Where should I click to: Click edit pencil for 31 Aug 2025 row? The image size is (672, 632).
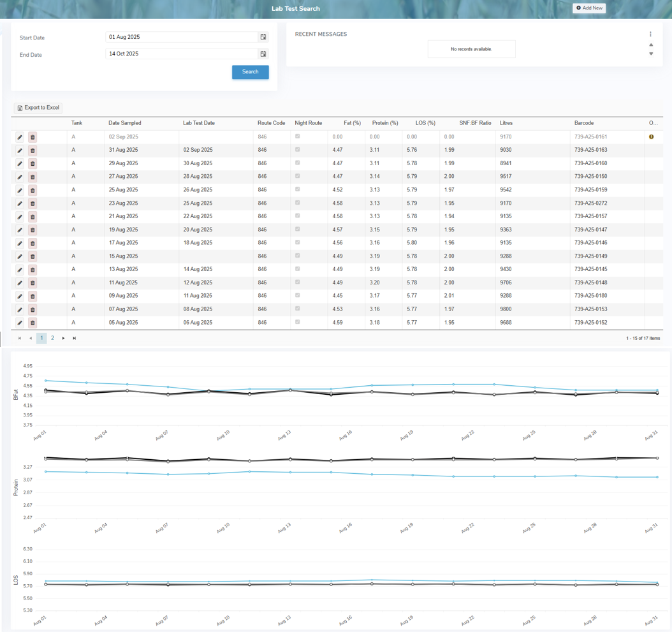click(x=20, y=151)
